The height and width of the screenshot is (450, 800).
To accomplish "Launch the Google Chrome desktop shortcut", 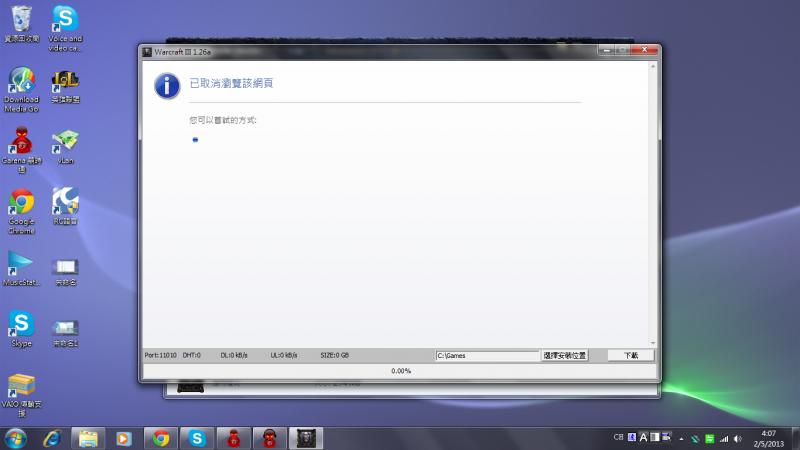I will click(21, 211).
